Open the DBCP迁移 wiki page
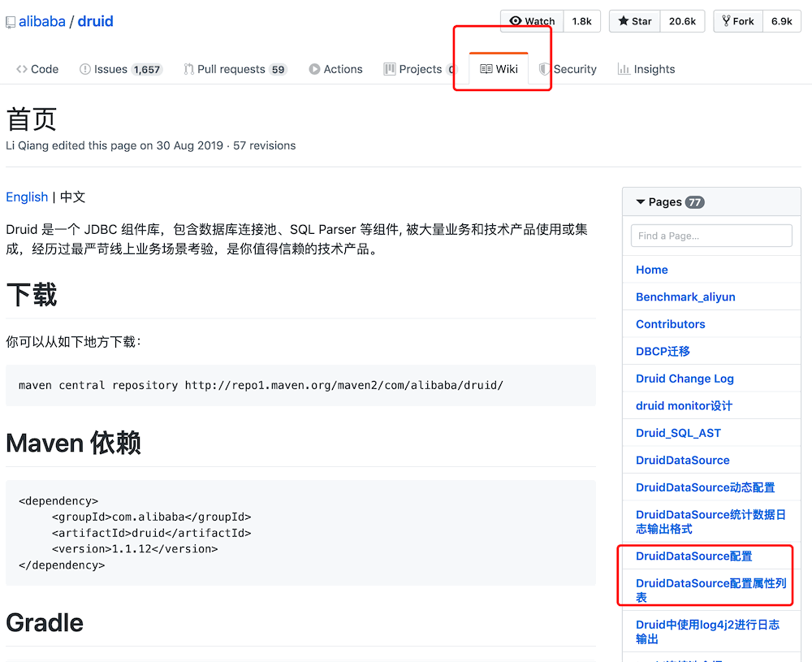This screenshot has width=812, height=662. 663,351
